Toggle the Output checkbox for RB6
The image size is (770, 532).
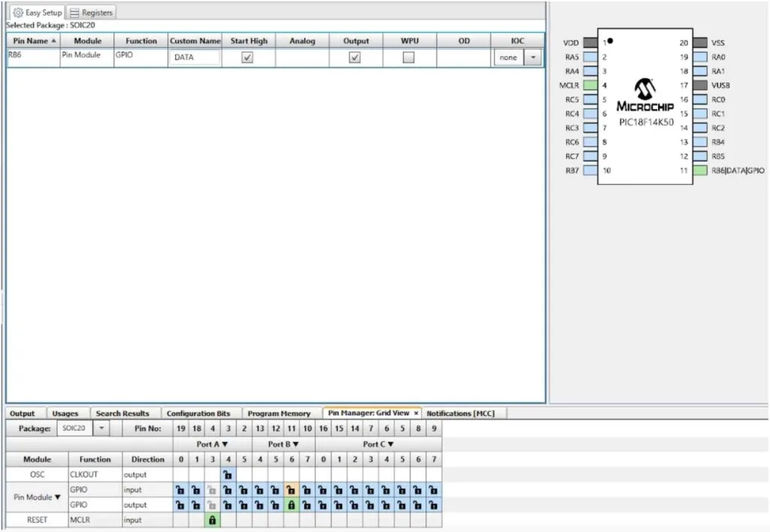click(356, 57)
